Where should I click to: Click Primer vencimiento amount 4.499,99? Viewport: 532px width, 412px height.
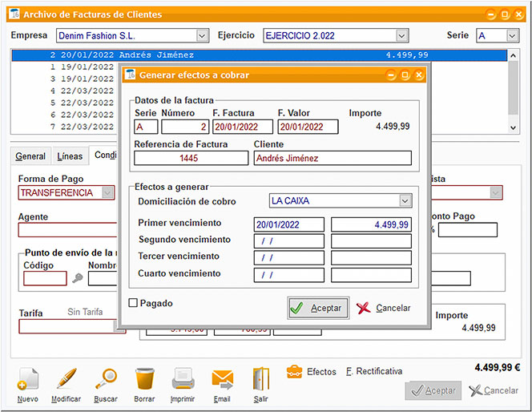coord(371,224)
